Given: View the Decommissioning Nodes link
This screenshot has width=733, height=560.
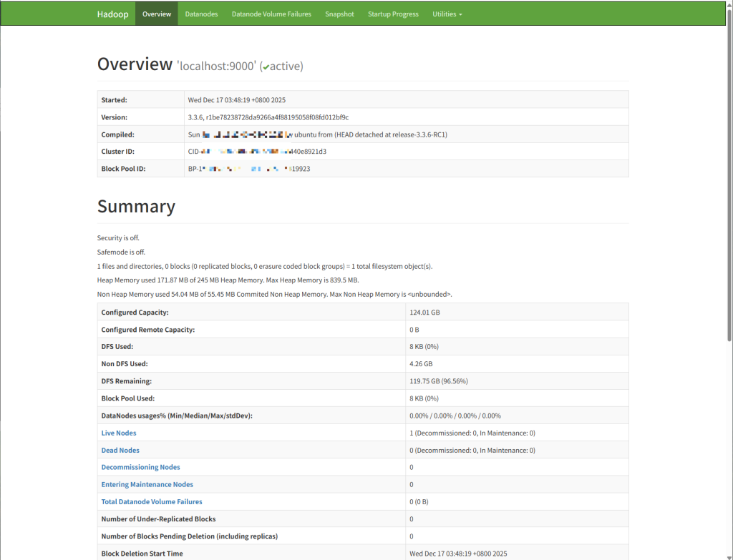Looking at the screenshot, I should [140, 467].
